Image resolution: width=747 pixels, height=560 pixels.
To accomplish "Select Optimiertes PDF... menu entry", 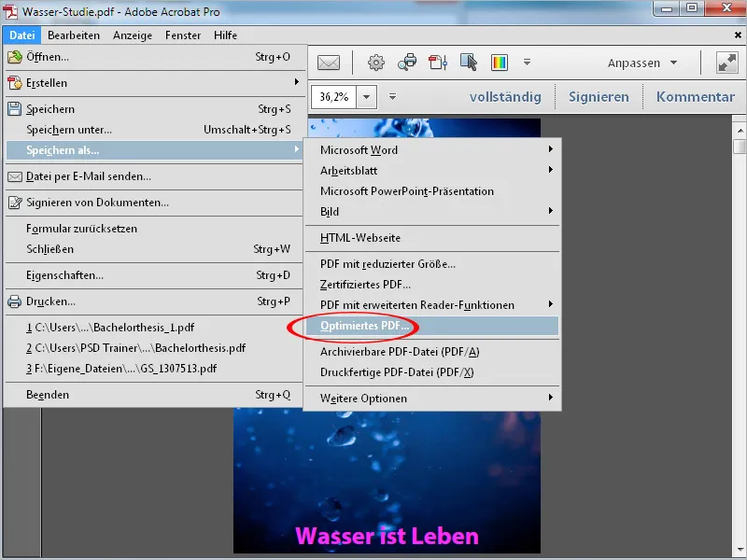I will [x=432, y=326].
